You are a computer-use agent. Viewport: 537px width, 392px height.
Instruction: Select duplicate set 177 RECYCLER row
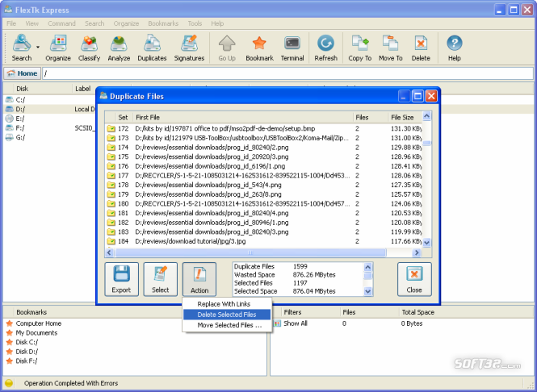264,176
